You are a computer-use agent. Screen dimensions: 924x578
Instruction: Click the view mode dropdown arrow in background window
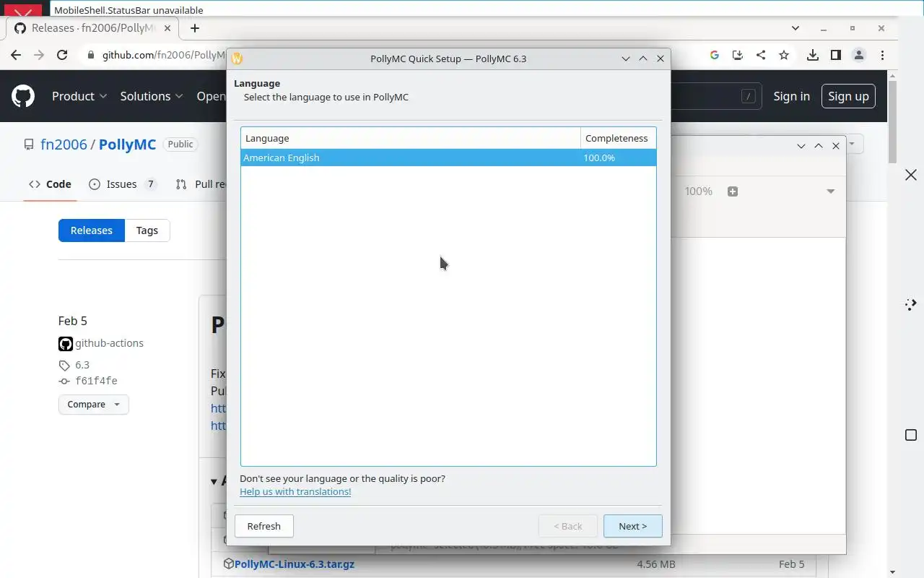point(830,191)
